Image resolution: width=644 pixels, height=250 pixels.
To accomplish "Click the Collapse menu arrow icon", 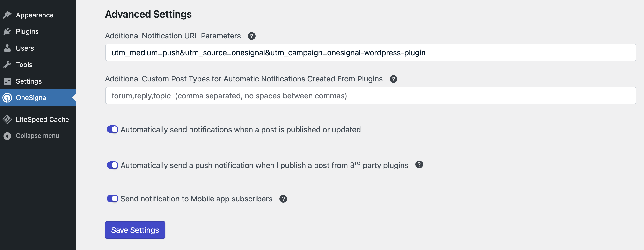I will pyautogui.click(x=7, y=136).
